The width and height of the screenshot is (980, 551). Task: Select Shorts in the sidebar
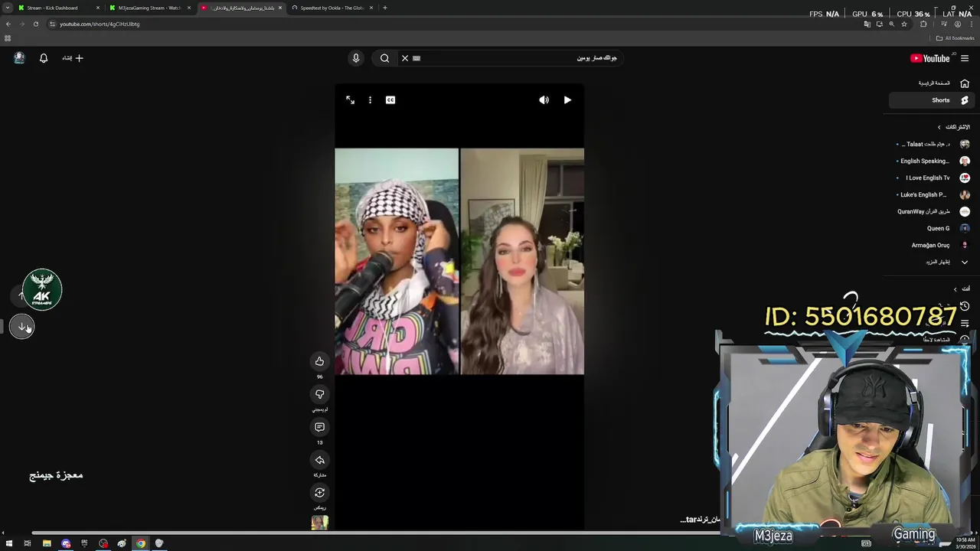pos(931,100)
